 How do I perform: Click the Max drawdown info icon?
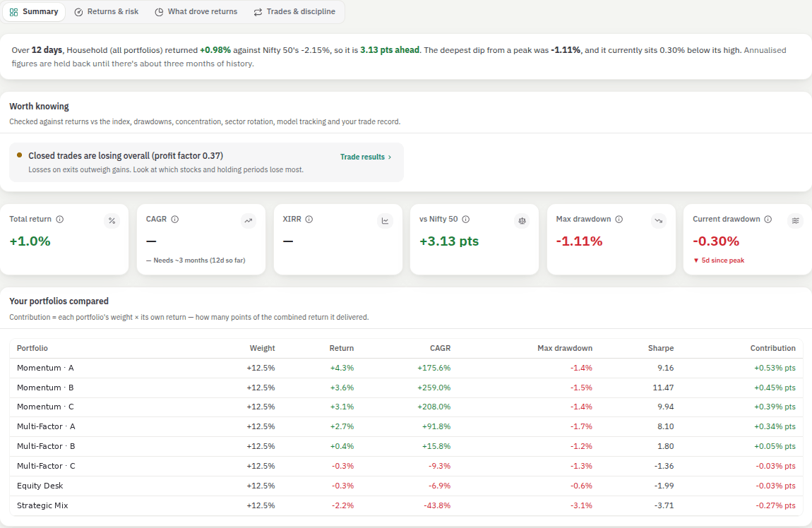pos(619,219)
